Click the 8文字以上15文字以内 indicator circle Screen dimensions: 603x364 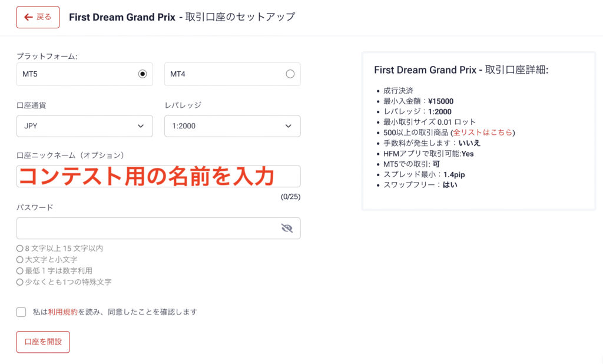pos(20,249)
